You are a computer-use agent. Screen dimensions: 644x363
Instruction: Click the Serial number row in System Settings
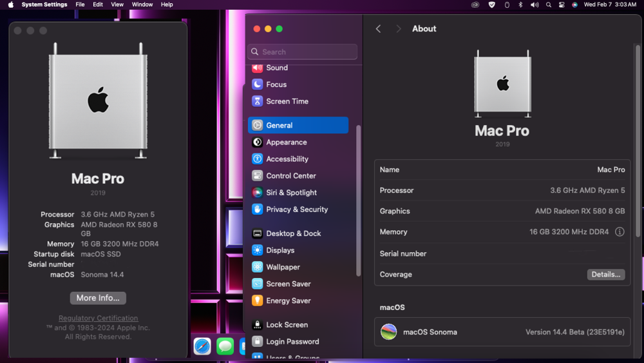(x=502, y=253)
